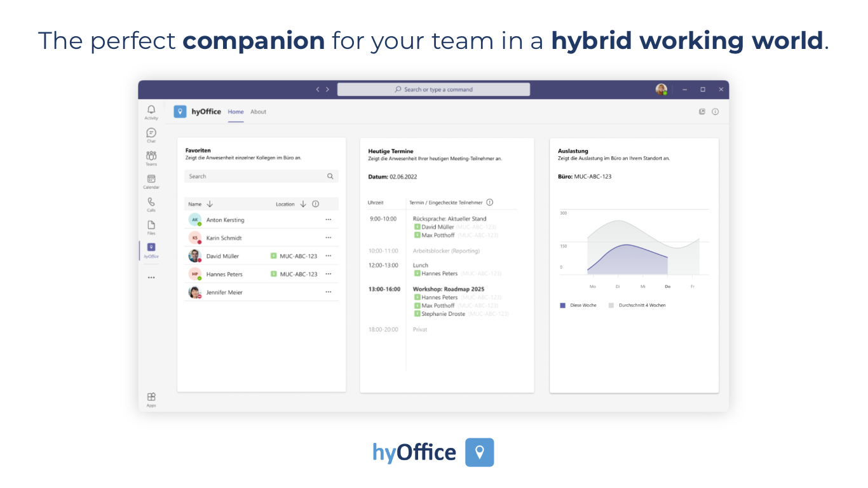The height and width of the screenshot is (488, 868).
Task: Sort the list by Name arrow
Action: (x=210, y=204)
